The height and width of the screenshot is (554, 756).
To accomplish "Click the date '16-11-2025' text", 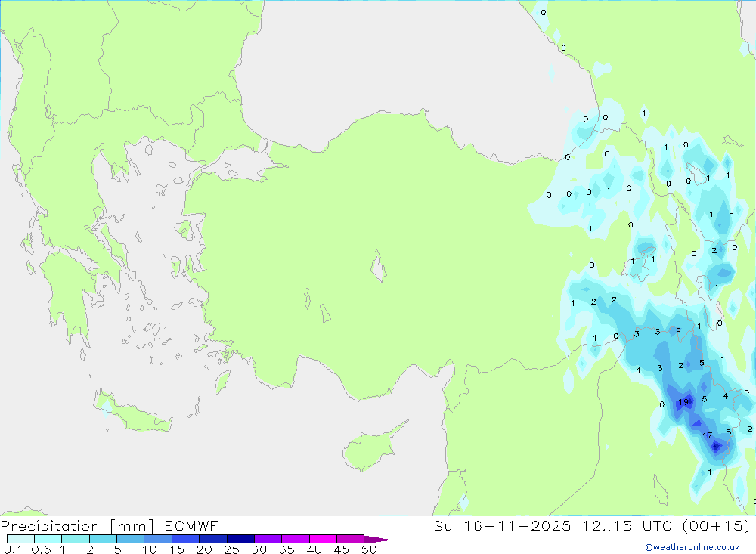I will click(517, 525).
